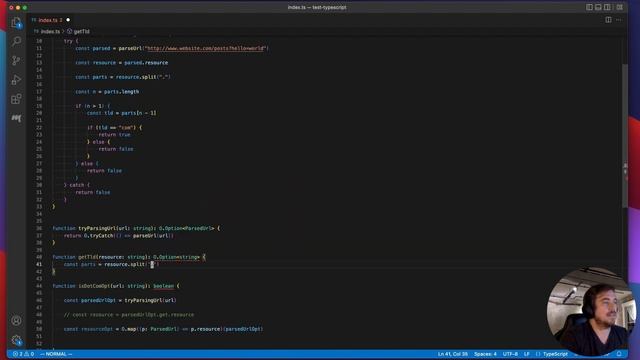Open the editor More Actions ellipsis
The width and height of the screenshot is (640, 360).
[619, 20]
